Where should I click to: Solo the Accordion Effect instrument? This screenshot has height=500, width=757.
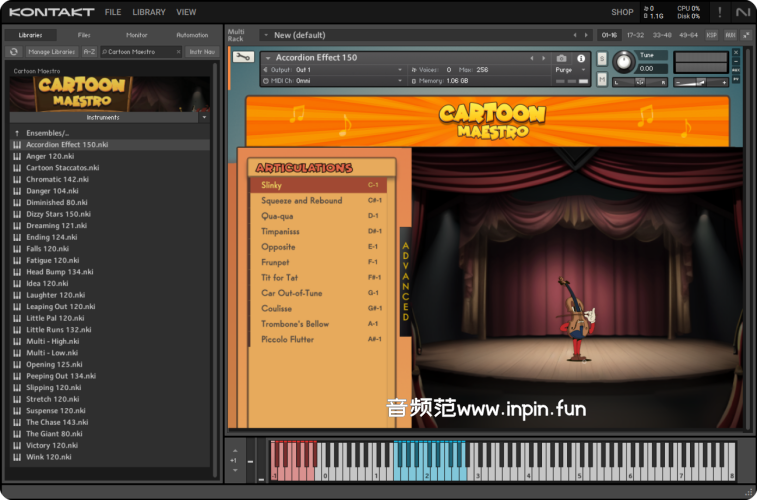click(x=601, y=58)
